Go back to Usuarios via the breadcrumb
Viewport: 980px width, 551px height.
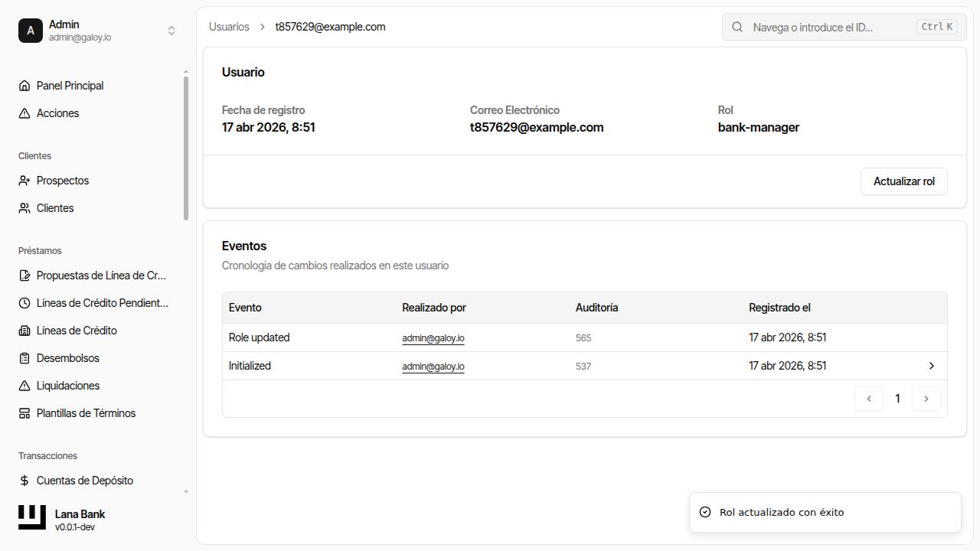228,27
